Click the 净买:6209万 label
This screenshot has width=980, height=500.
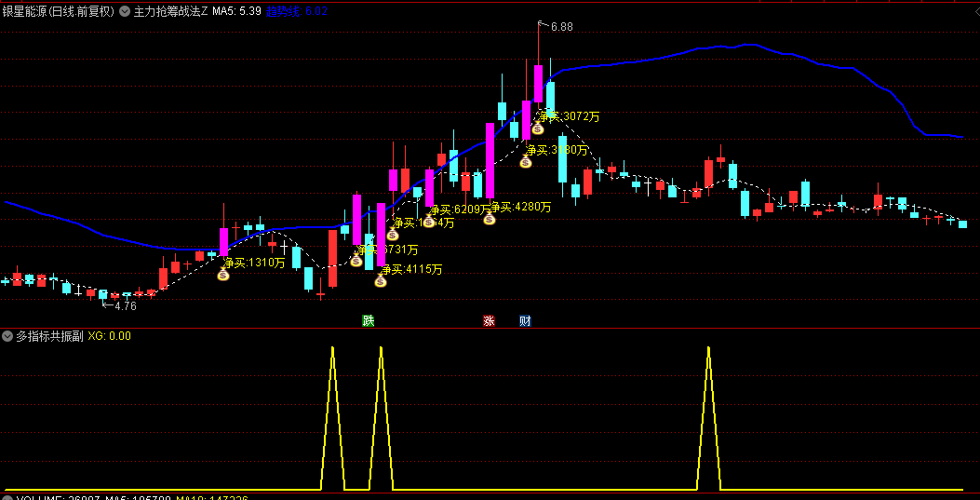point(461,209)
